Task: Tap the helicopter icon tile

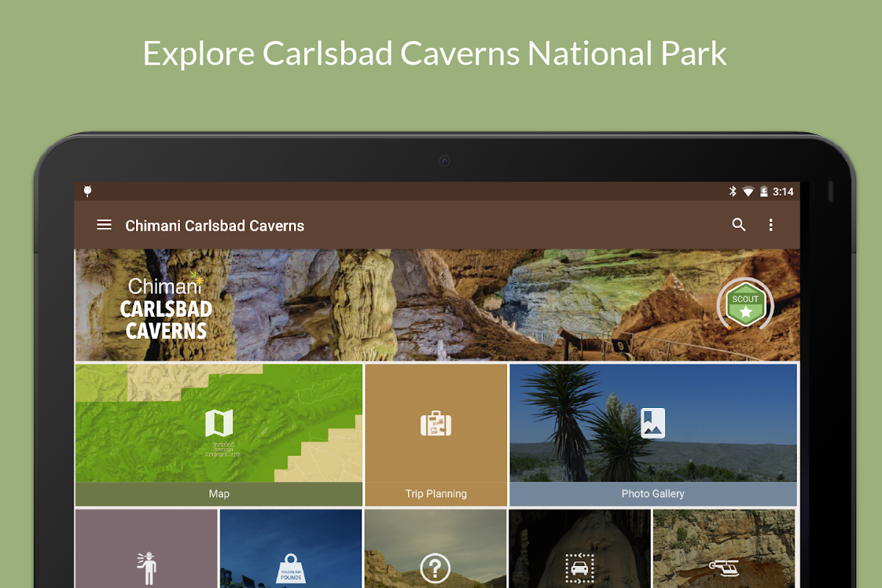Action: [x=724, y=548]
